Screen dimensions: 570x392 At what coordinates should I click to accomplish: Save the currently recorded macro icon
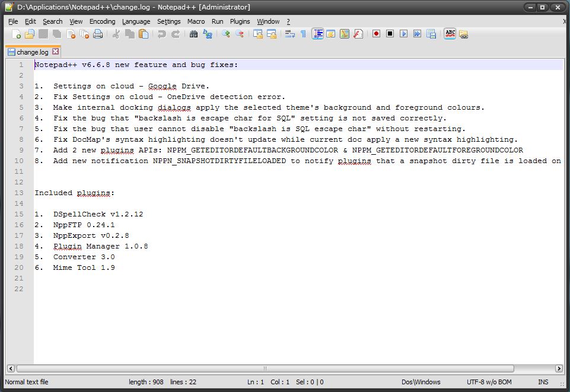431,34
